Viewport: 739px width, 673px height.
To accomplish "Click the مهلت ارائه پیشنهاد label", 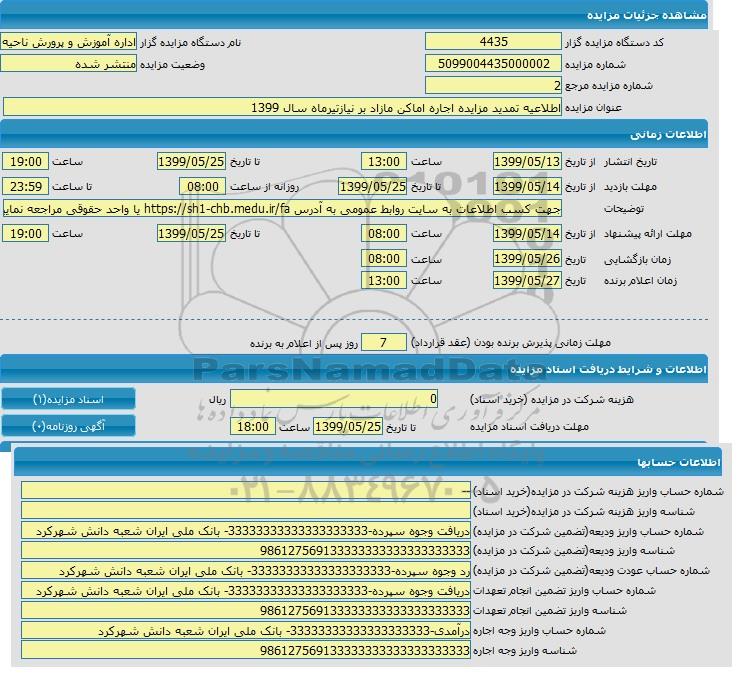I will point(648,234).
